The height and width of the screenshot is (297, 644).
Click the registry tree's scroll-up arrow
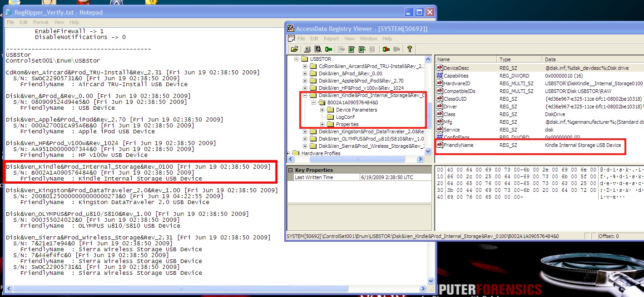tap(428, 59)
